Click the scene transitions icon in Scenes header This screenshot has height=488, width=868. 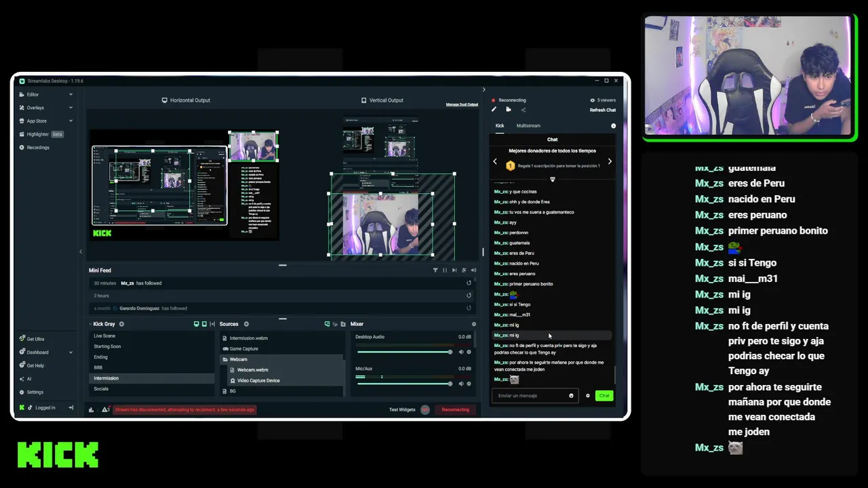click(212, 324)
